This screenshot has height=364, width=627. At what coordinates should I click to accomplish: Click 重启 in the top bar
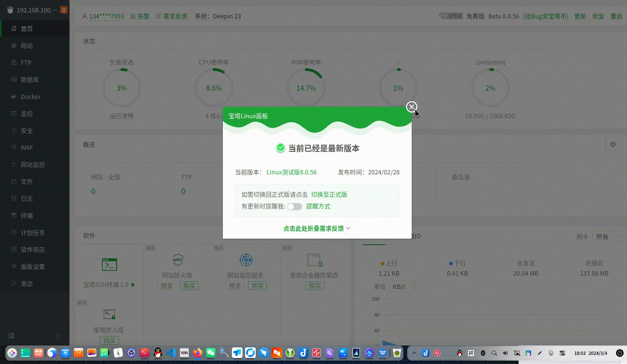click(x=616, y=16)
